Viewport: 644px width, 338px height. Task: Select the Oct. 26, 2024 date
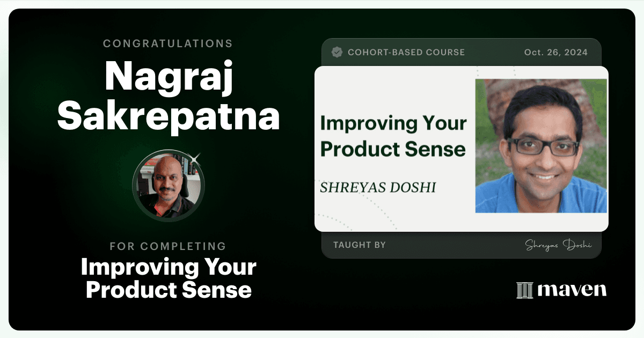555,52
